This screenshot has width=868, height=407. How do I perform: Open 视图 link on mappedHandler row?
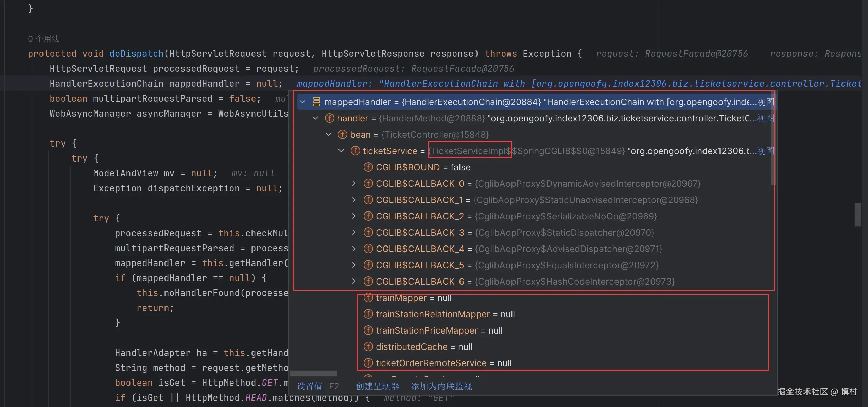(765, 102)
